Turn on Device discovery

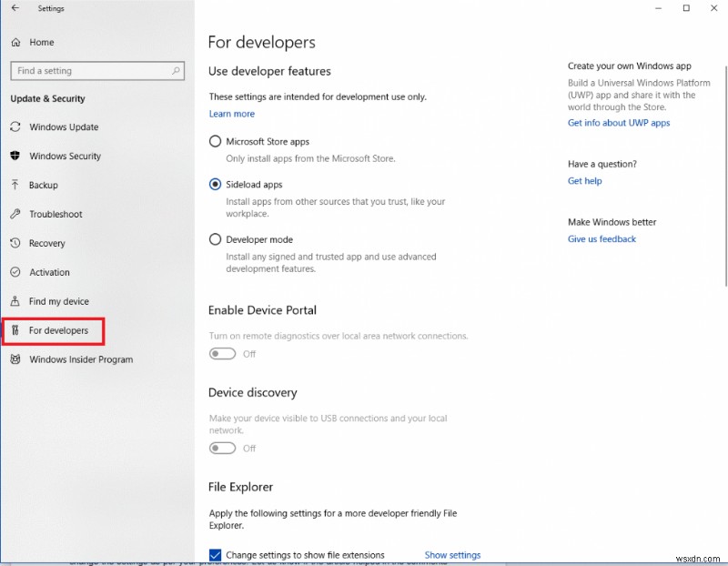(222, 448)
